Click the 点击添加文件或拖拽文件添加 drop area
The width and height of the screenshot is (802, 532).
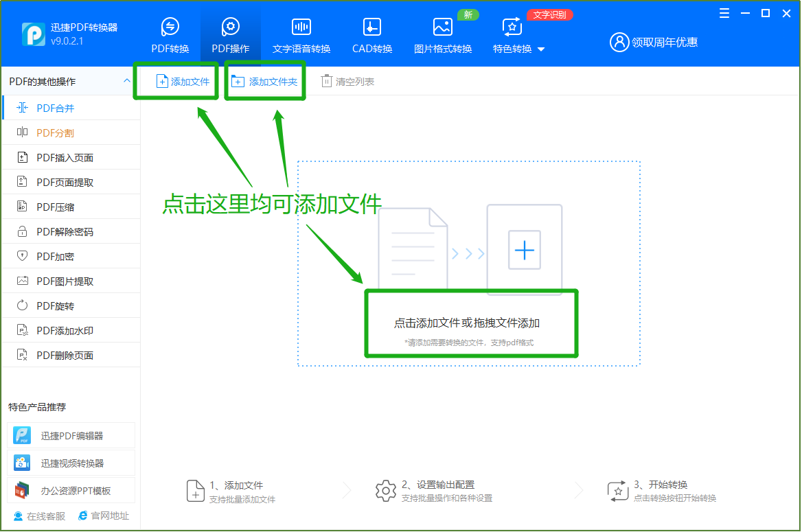coord(467,323)
